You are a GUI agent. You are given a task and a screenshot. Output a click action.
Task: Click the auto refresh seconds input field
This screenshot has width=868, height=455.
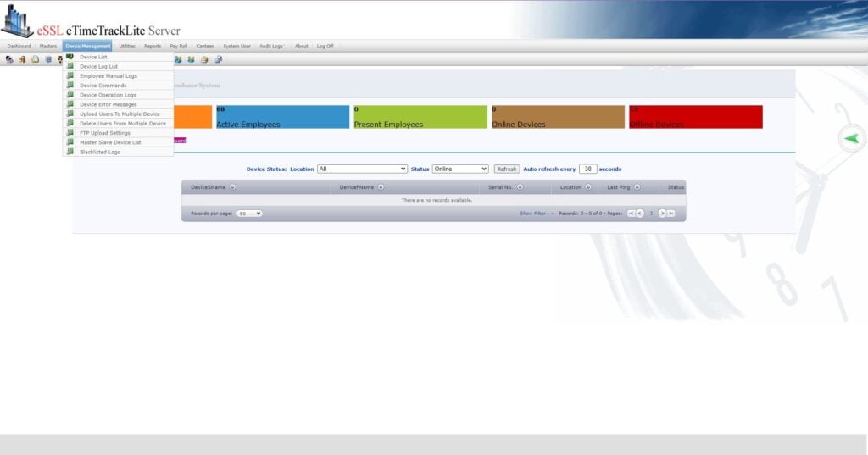click(x=587, y=169)
